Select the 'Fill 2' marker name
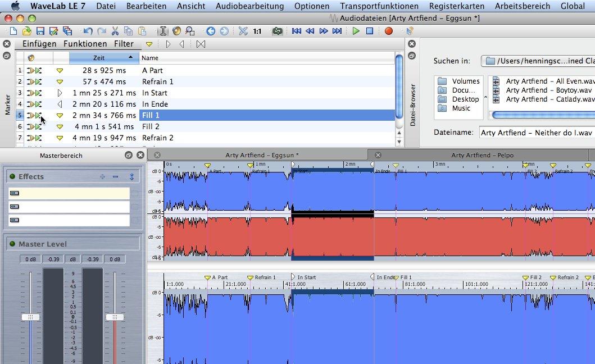Viewport: 595px width, 364px height. 151,126
